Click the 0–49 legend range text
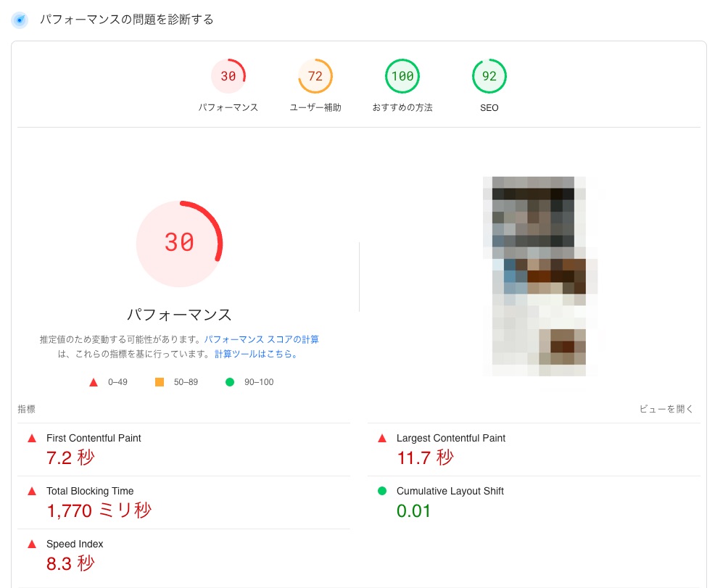715x588 pixels. [x=117, y=382]
